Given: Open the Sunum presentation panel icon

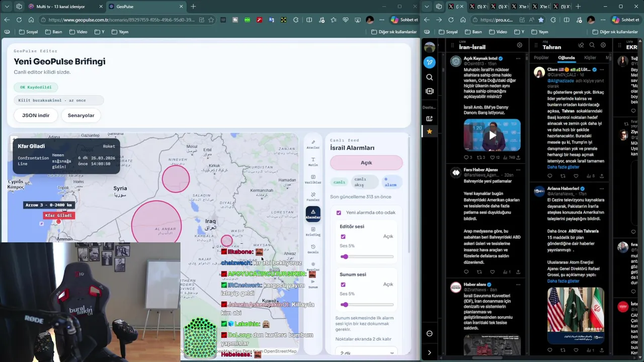Looking at the screenshot, I should click(x=313, y=284).
